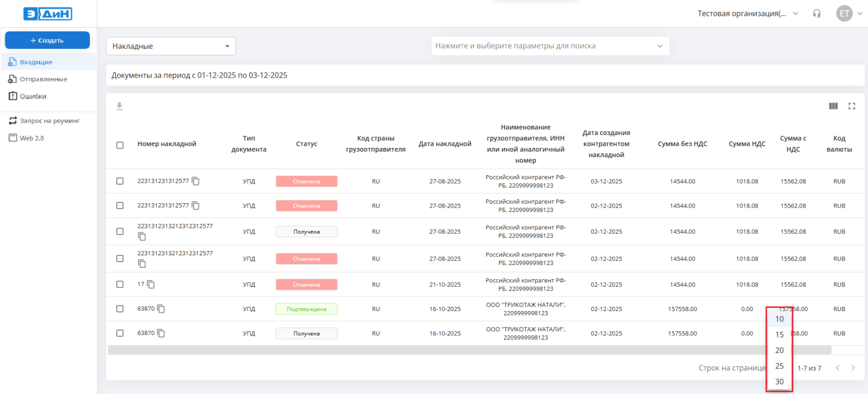Viewport: 868px width, 394px height.
Task: Choose 25 rows per page option
Action: [x=780, y=366]
